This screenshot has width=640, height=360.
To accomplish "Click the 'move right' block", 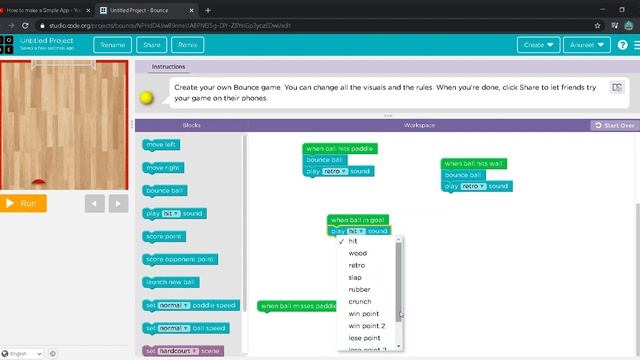I will [163, 167].
